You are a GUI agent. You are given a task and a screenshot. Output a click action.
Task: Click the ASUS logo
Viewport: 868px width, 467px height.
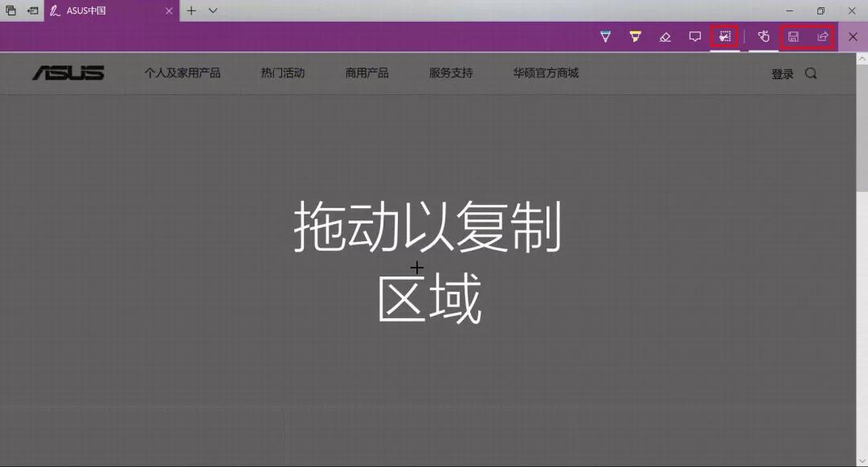(x=68, y=72)
